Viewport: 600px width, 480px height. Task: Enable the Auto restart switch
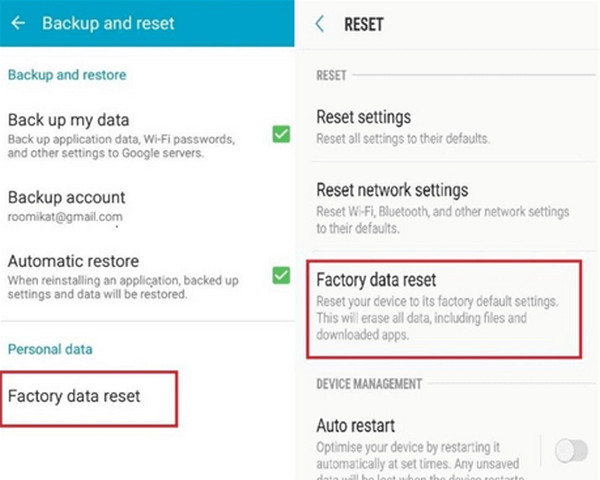(571, 450)
